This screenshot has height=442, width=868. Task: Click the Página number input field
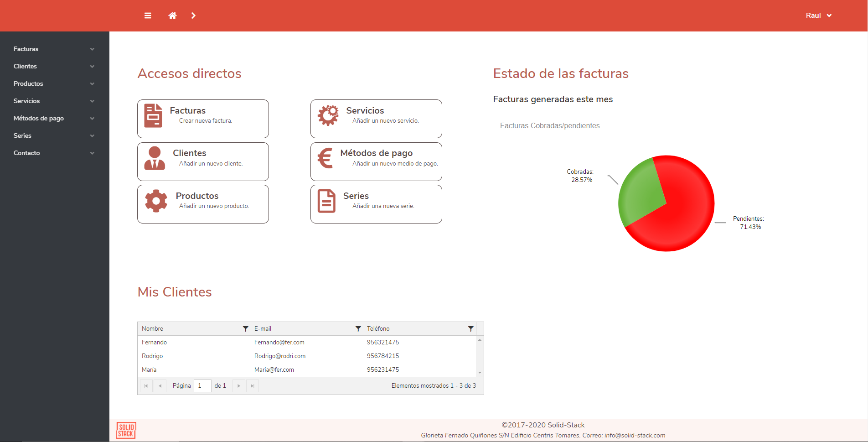(202, 386)
